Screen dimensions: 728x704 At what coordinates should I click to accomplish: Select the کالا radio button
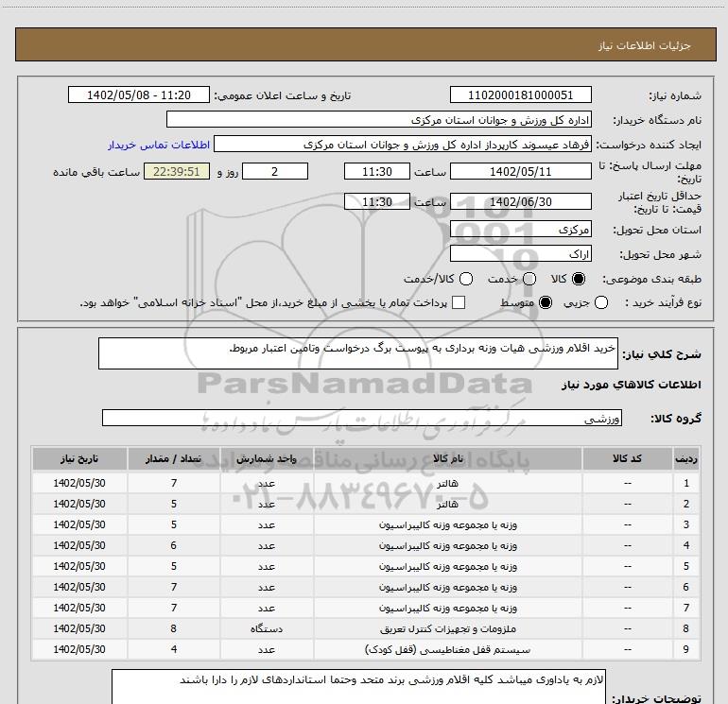pyautogui.click(x=579, y=279)
